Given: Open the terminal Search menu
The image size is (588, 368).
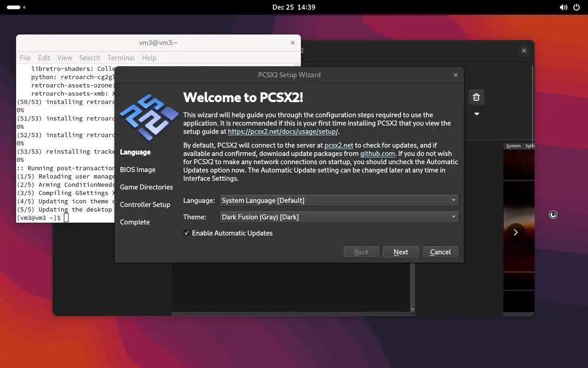Looking at the screenshot, I should click(x=90, y=58).
